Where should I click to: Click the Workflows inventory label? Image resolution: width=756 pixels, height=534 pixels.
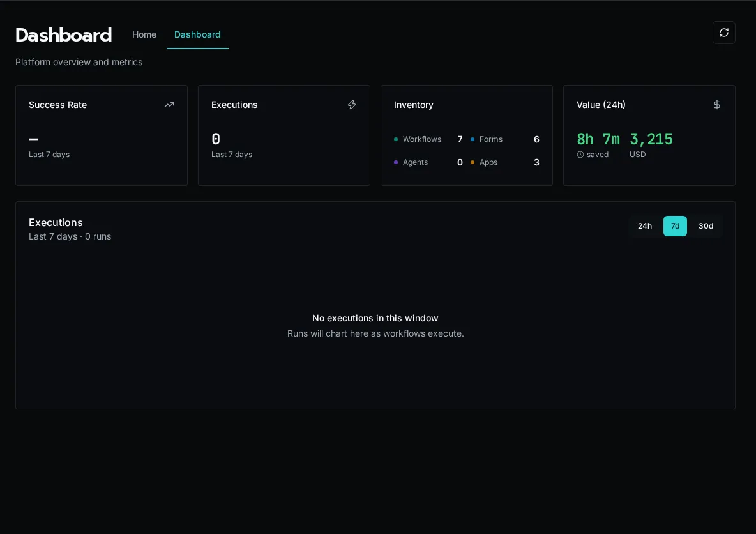click(x=422, y=139)
